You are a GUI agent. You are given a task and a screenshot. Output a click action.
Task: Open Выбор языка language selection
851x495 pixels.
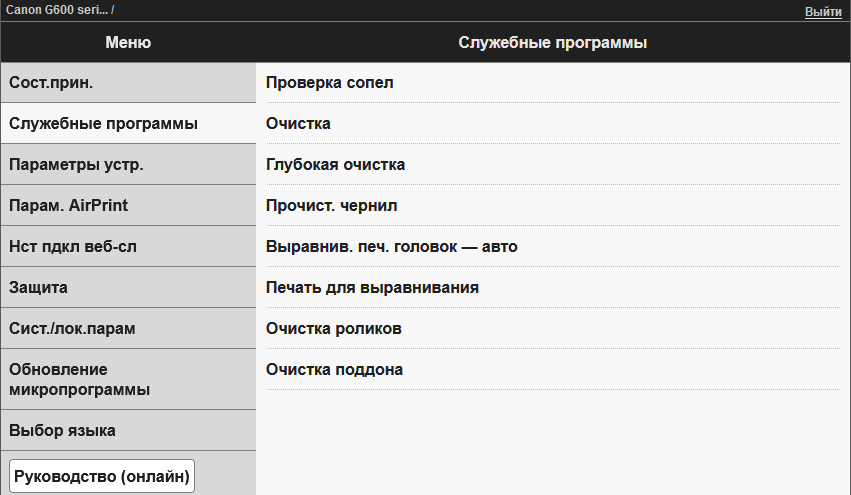point(127,430)
